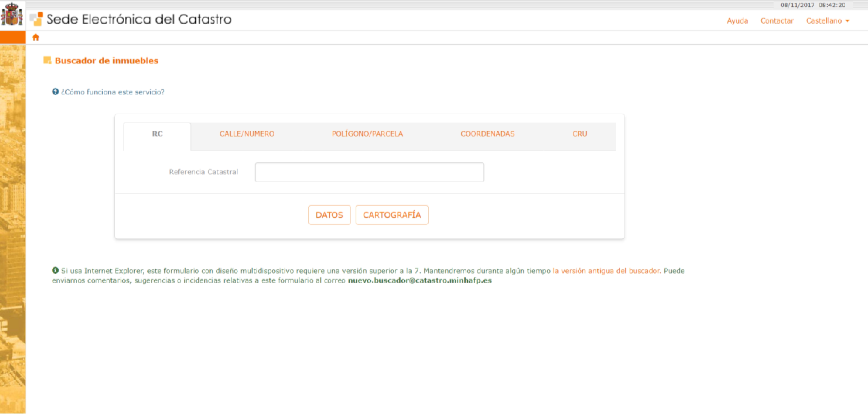Click the Buscador de inmuebles heading icon
This screenshot has width=868, height=414.
(47, 60)
